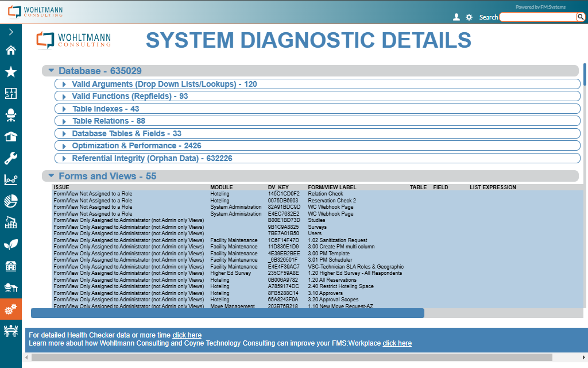588x368 pixels.
Task: Click the Health Checker data 'click here' link
Action: tap(187, 335)
